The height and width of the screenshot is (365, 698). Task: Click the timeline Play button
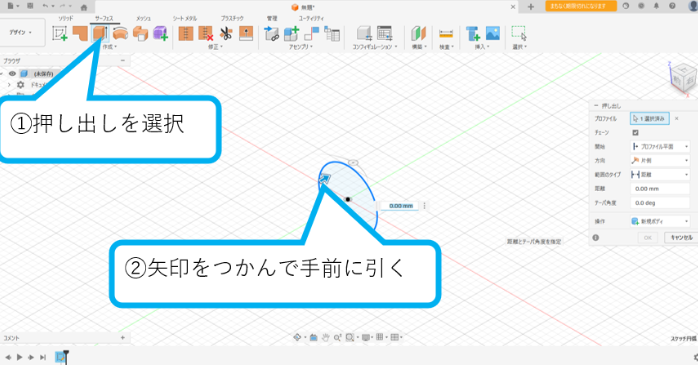20,357
